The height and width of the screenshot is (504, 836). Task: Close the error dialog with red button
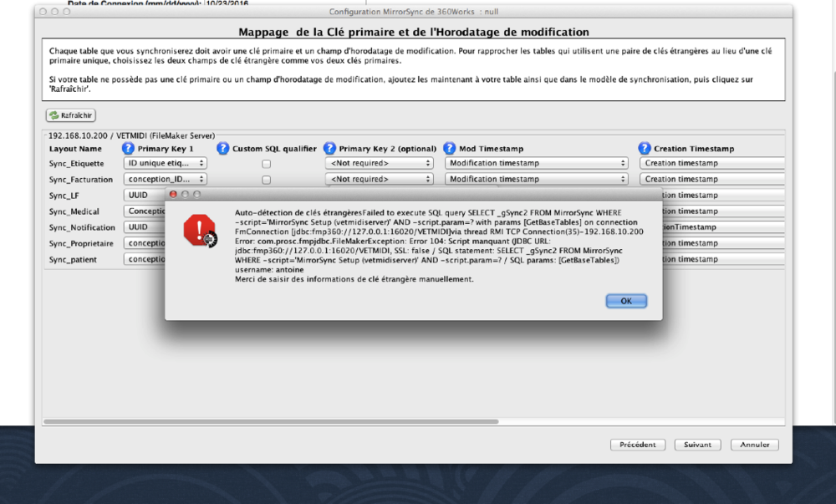point(174,194)
